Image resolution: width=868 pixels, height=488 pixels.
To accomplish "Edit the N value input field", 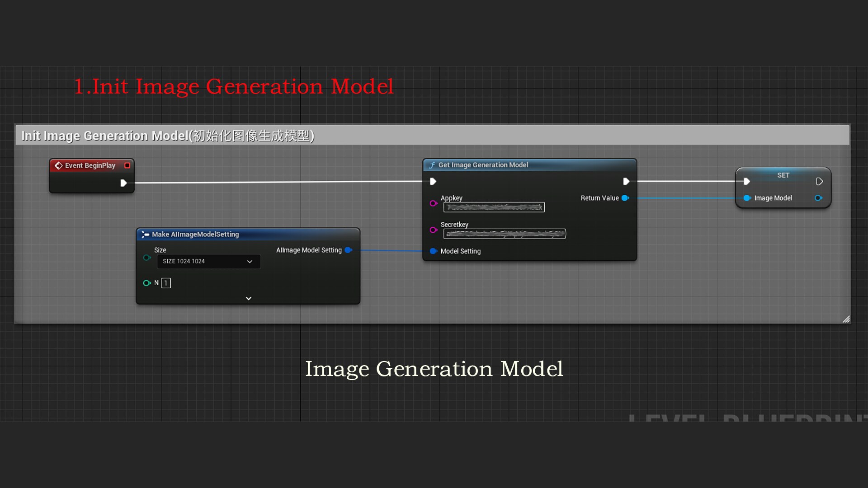I will pyautogui.click(x=166, y=283).
